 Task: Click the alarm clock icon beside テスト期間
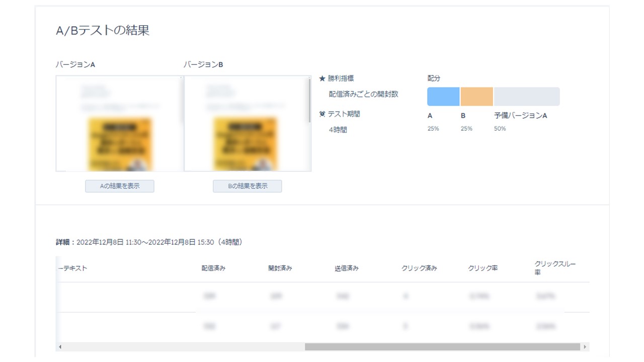pos(323,114)
